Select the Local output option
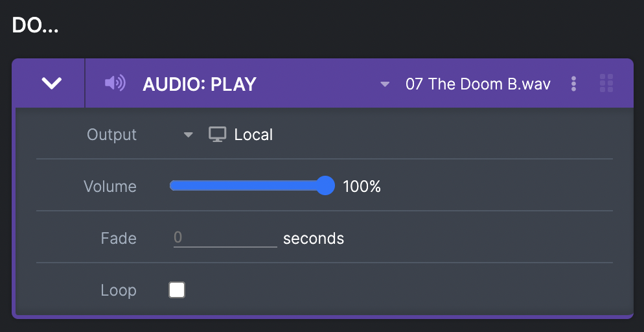The height and width of the screenshot is (332, 644). (x=253, y=135)
